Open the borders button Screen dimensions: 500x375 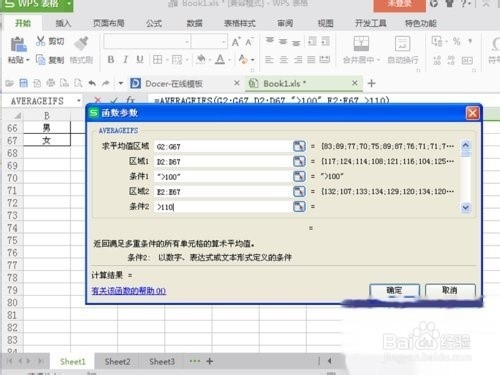point(157,60)
